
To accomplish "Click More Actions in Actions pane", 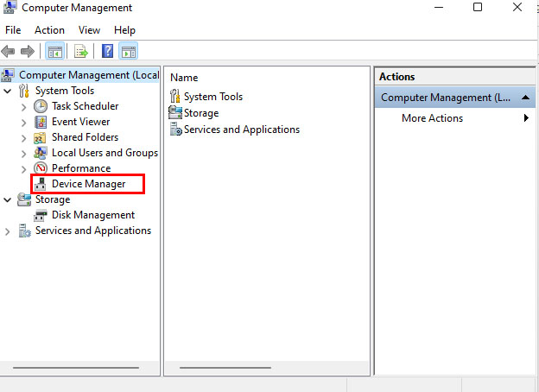I will point(432,118).
